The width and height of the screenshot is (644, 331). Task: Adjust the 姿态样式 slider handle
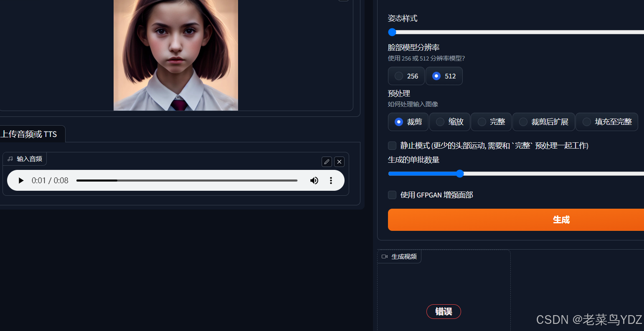(392, 32)
